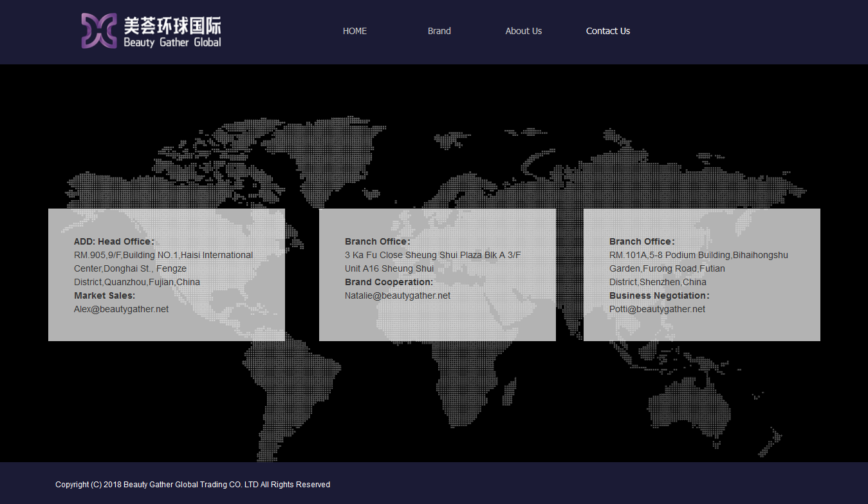Click the copyright notice in the footer
The image size is (868, 504).
(192, 485)
